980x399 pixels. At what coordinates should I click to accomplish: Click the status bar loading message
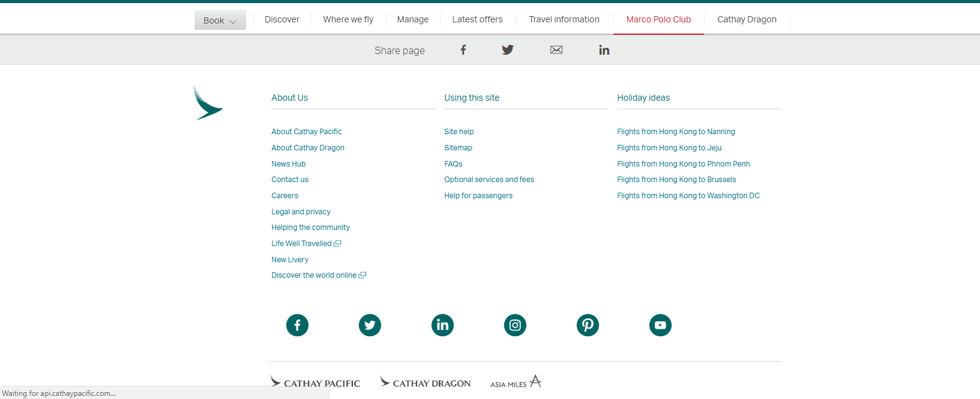[59, 393]
